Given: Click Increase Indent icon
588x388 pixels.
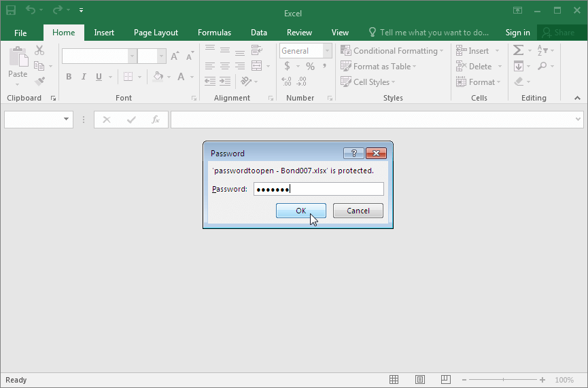Looking at the screenshot, I should pos(225,82).
